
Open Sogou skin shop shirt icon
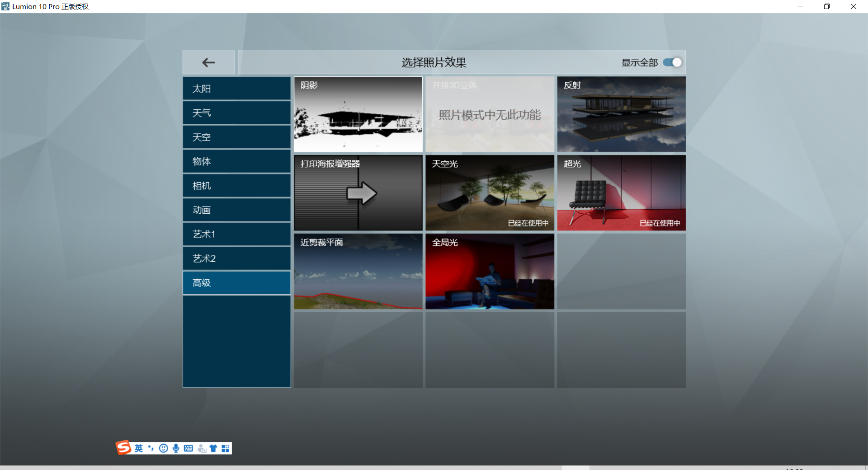point(213,448)
